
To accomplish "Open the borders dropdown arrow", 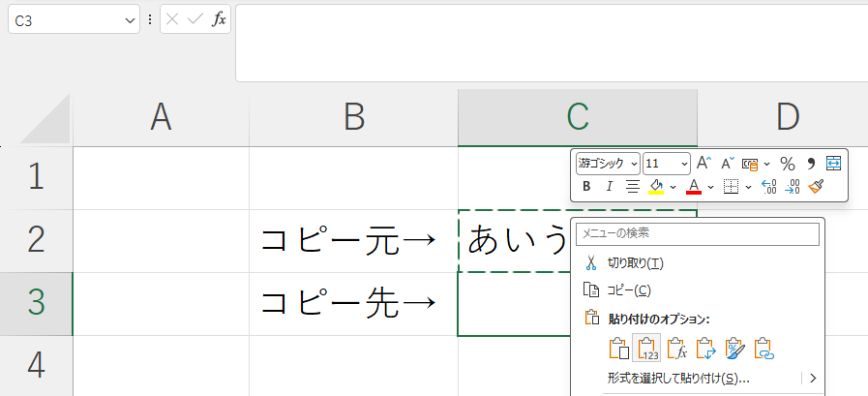I will (x=748, y=187).
